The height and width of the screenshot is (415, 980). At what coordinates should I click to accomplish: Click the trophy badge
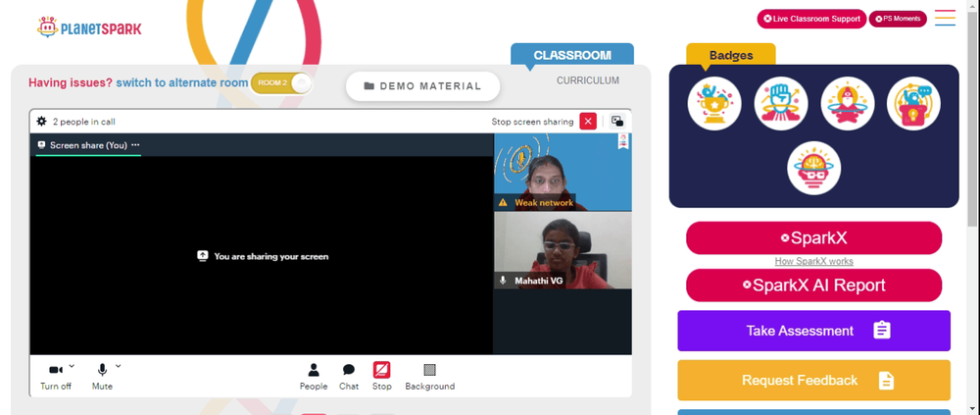tap(714, 104)
